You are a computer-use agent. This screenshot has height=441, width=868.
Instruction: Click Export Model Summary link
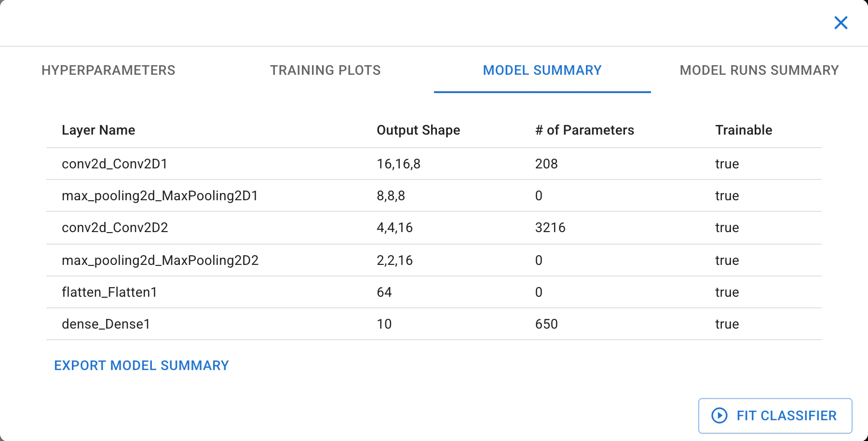[x=141, y=366]
